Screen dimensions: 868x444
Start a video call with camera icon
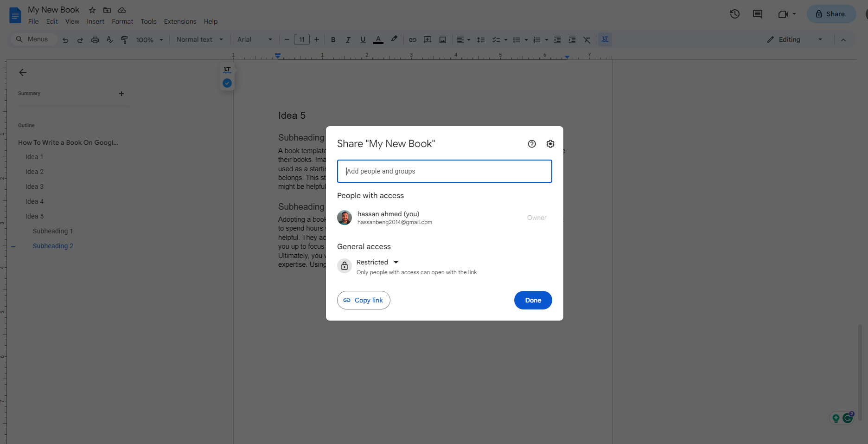point(783,14)
